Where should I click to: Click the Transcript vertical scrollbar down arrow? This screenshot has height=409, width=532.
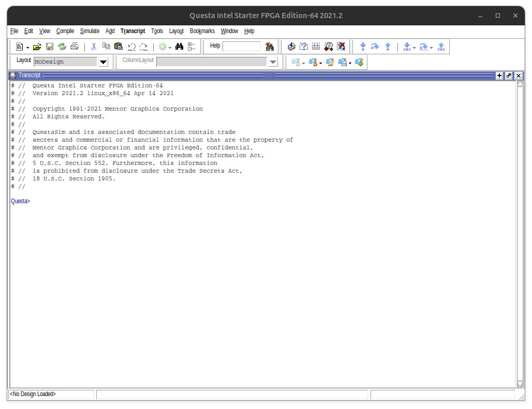[x=520, y=384]
